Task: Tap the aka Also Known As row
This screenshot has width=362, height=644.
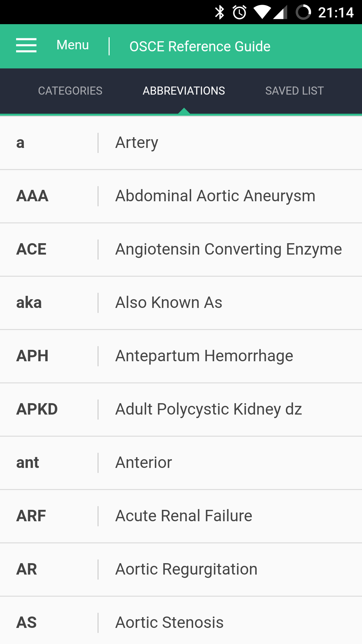Action: click(181, 303)
